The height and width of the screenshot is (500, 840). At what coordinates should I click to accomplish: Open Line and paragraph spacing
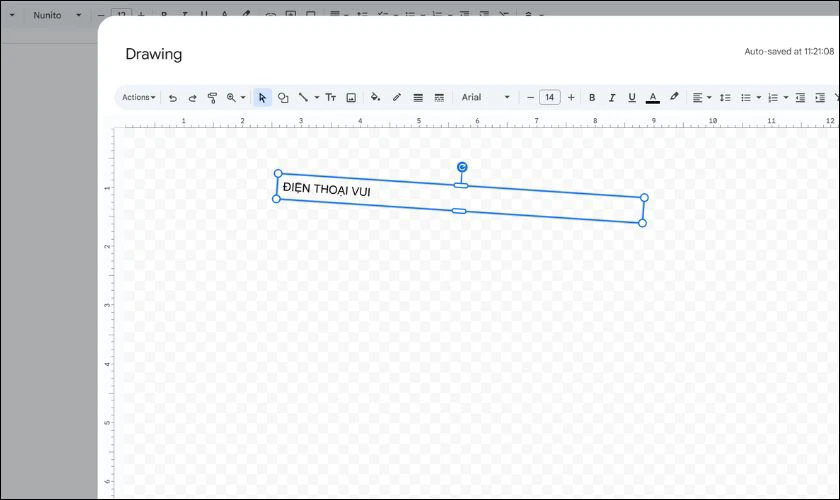[x=725, y=98]
